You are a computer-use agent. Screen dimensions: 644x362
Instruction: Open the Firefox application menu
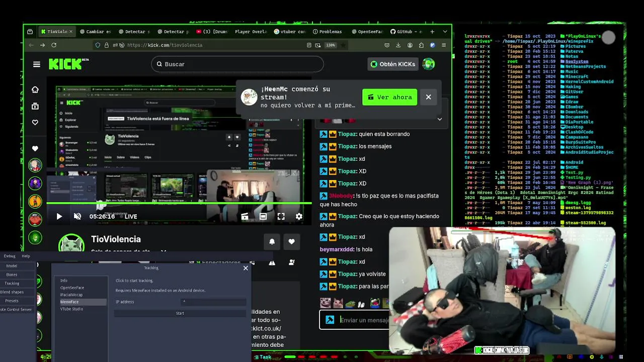(444, 45)
